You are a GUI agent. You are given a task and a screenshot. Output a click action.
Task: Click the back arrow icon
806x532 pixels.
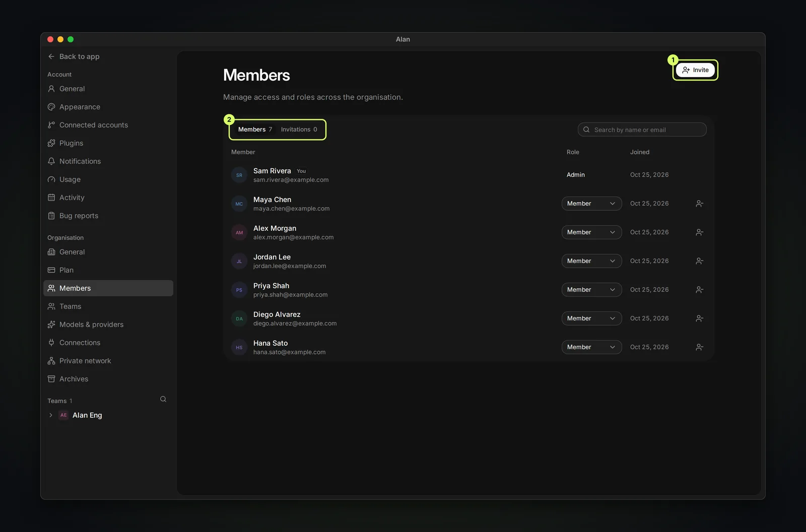51,56
